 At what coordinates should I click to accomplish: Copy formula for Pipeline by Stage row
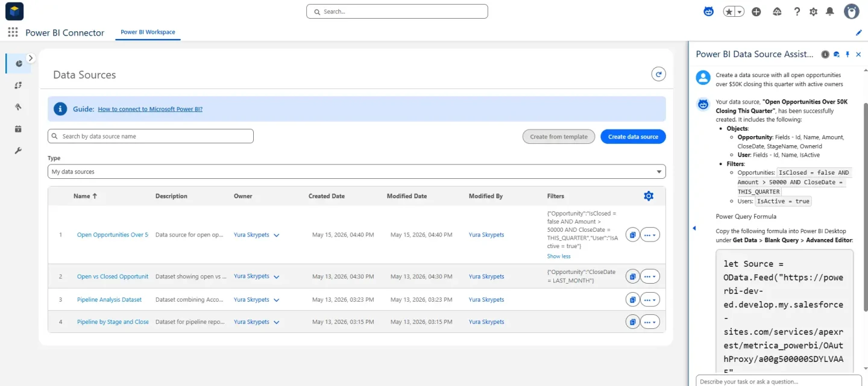632,322
